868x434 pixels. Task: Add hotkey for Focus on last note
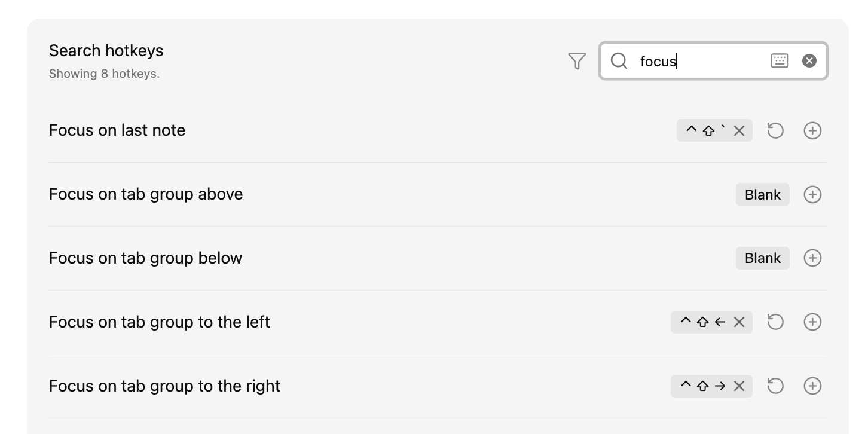click(x=812, y=130)
